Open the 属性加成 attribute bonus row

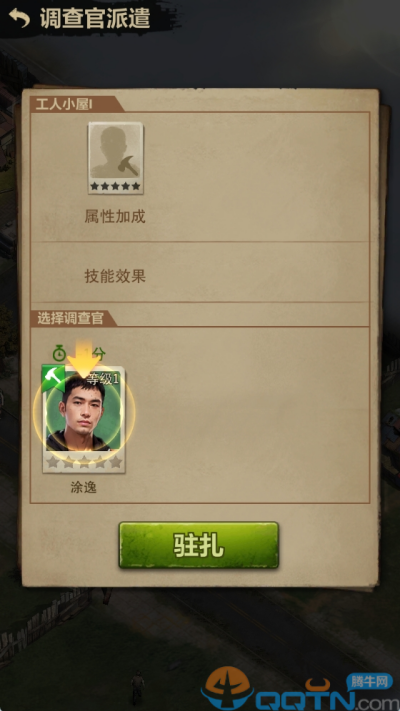coord(115,217)
